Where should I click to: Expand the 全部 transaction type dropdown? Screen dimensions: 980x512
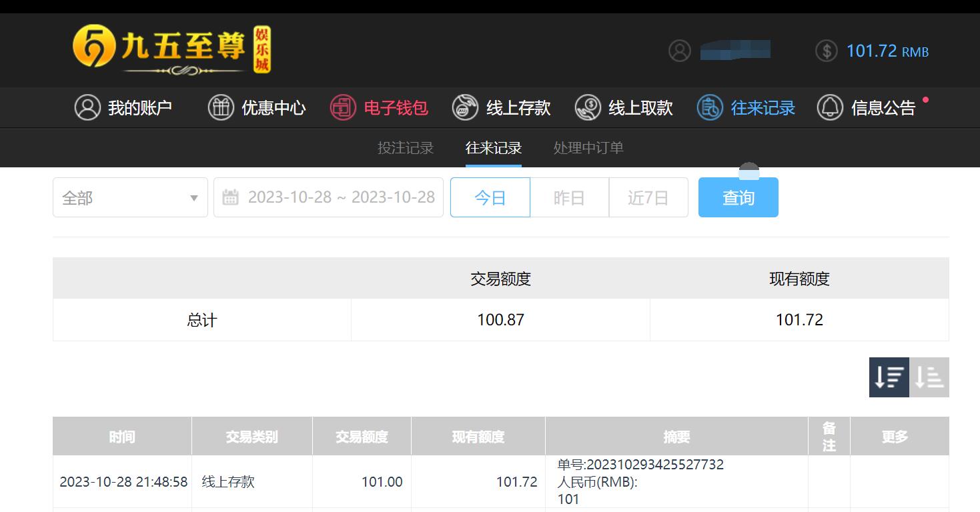(x=130, y=197)
